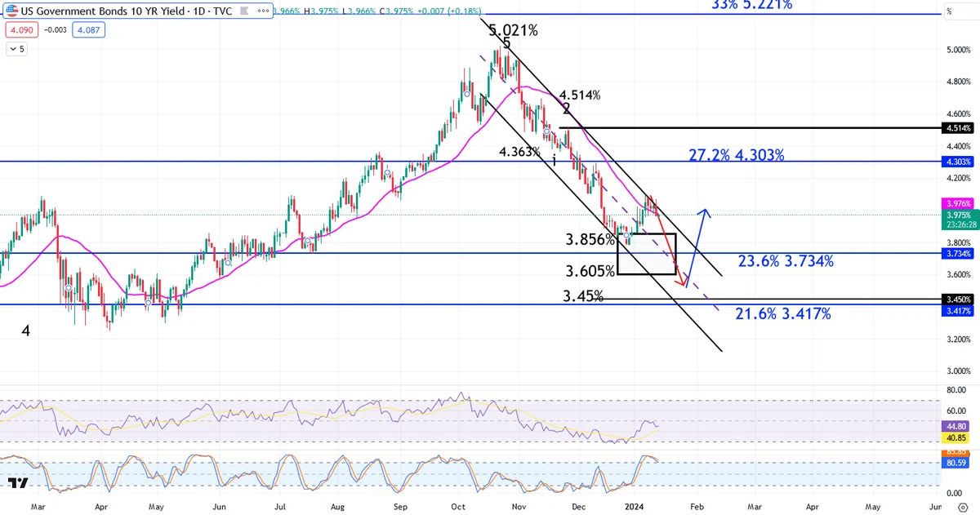980x515 pixels.
Task: Click the Aug label on the time axis
Action: [x=337, y=507]
